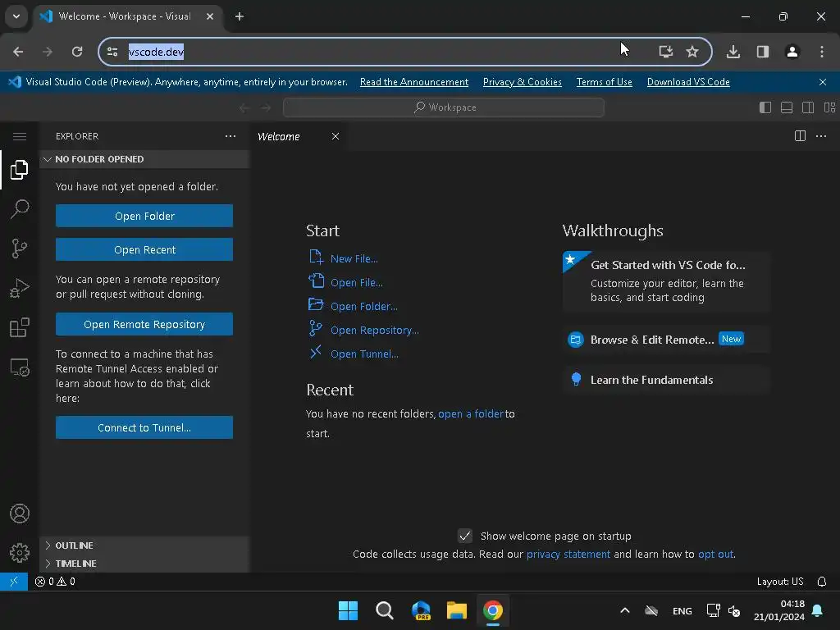Bookmark this page with star icon
840x630 pixels.
692,52
